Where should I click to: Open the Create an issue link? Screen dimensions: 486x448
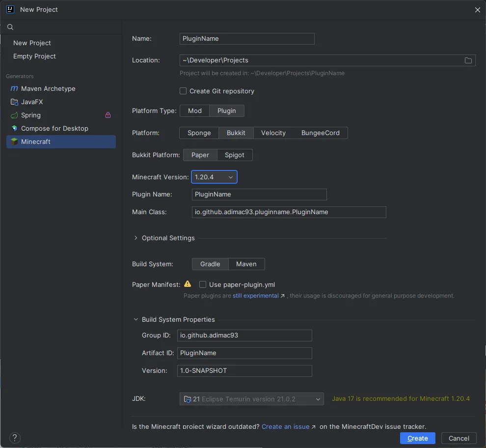285,426
